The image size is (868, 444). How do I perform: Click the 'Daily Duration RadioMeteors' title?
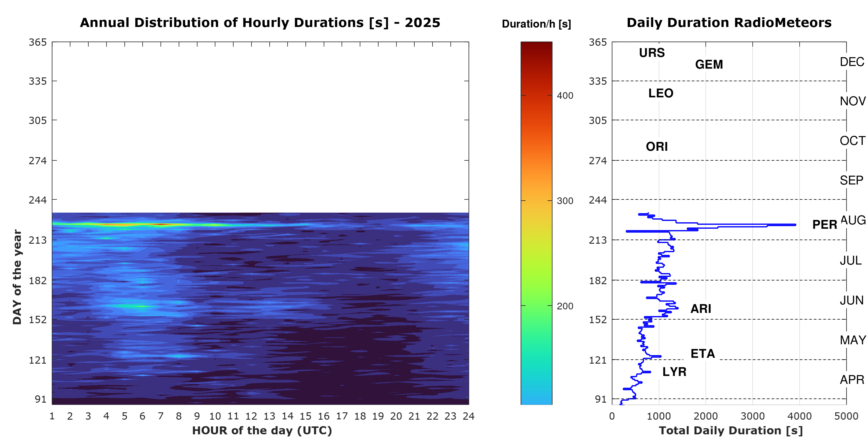pos(729,23)
